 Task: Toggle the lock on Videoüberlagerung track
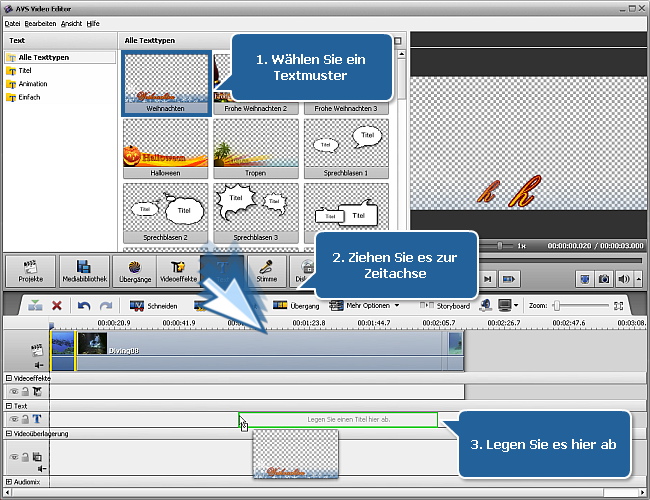26,457
